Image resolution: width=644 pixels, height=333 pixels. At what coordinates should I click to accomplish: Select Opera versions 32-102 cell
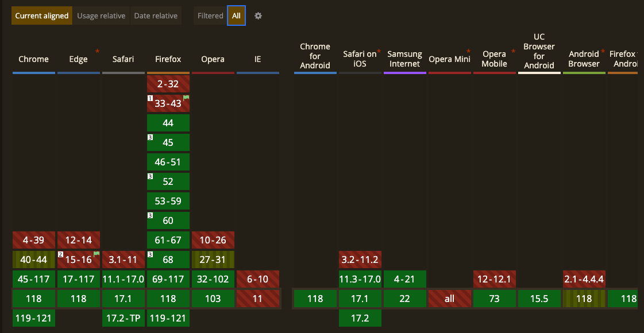pos(213,279)
